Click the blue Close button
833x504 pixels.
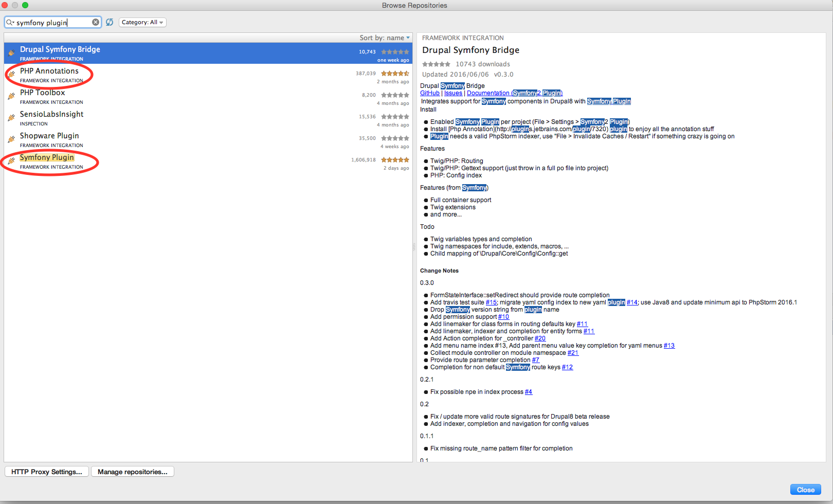click(x=805, y=490)
